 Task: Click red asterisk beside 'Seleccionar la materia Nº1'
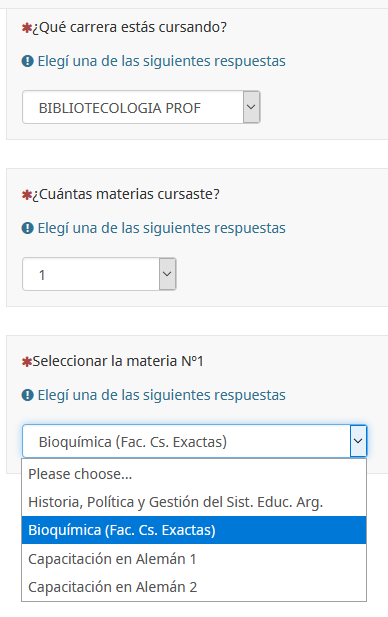[27, 362]
